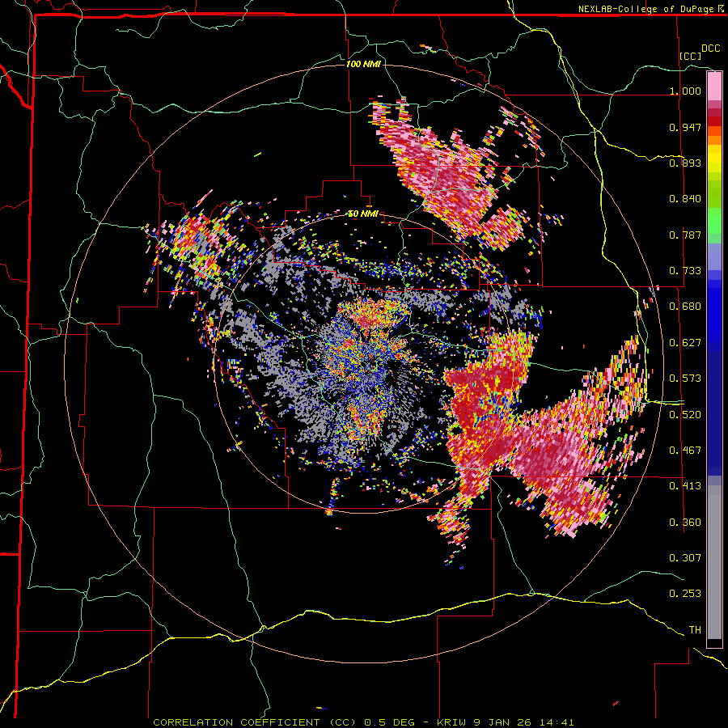Select the 0.413 scale value

tap(685, 485)
